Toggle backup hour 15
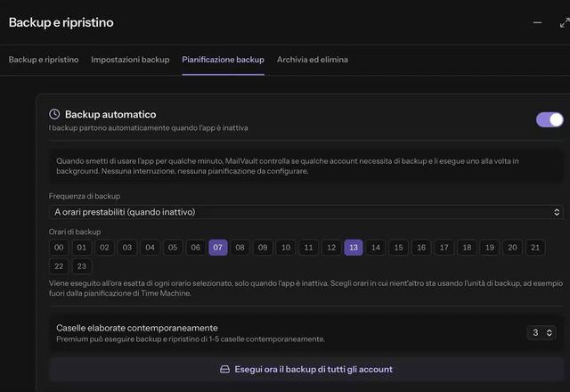This screenshot has height=392, width=570. point(398,248)
